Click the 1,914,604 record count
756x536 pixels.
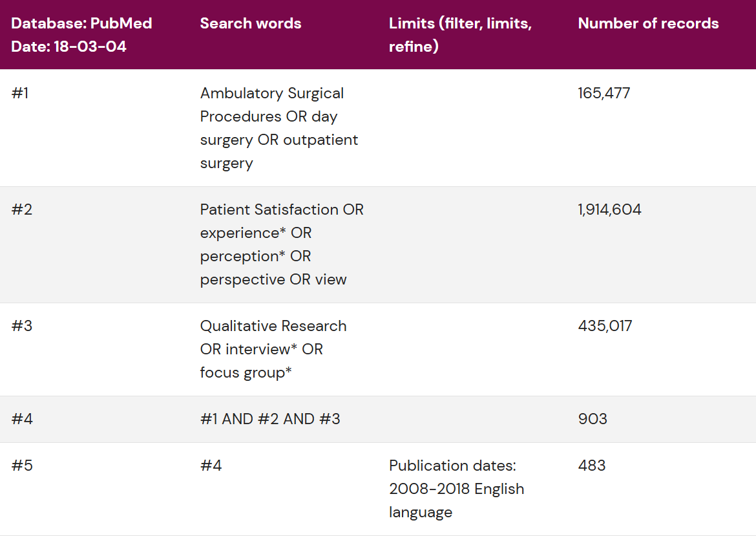[609, 209]
